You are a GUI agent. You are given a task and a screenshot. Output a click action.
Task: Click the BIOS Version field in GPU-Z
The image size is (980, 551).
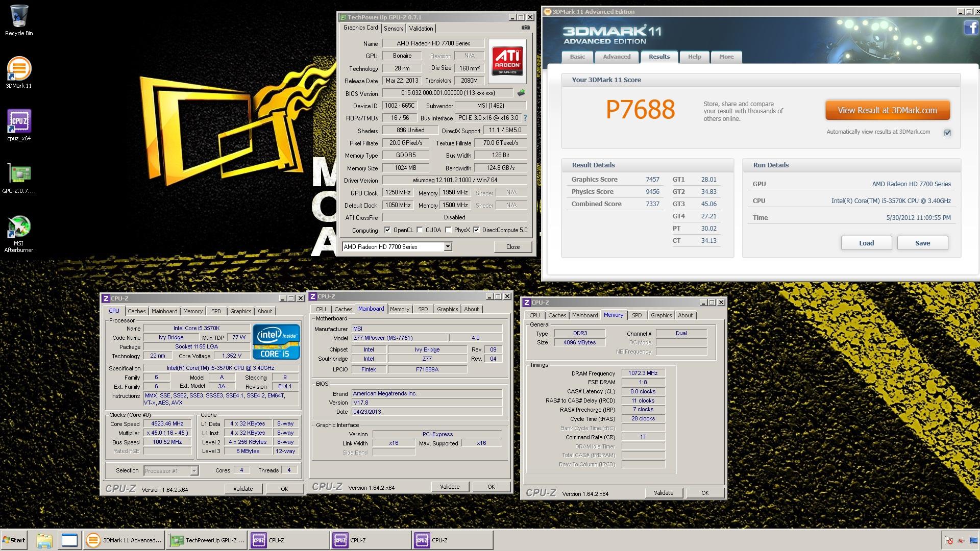(x=448, y=93)
